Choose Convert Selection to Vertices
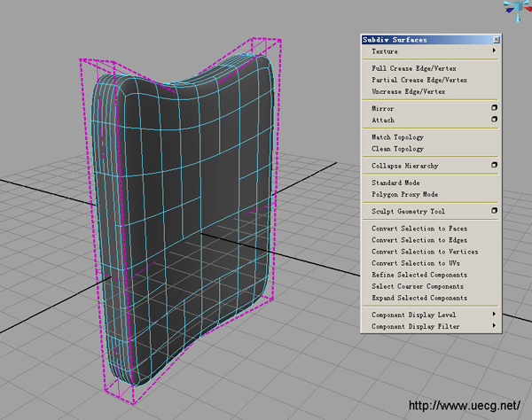 tap(425, 252)
